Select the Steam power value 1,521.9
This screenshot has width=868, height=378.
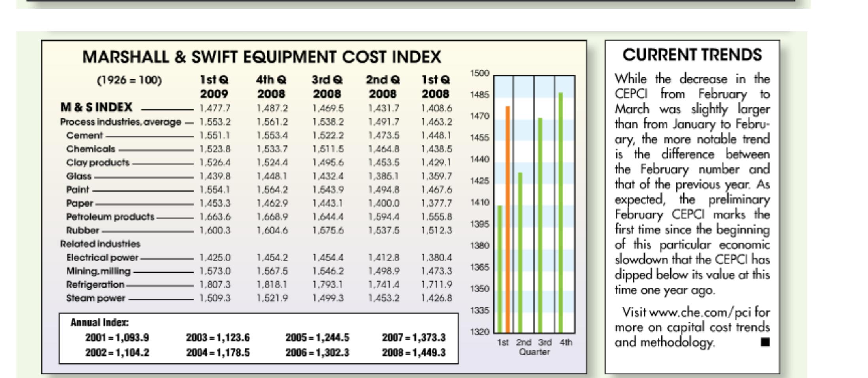(x=272, y=298)
